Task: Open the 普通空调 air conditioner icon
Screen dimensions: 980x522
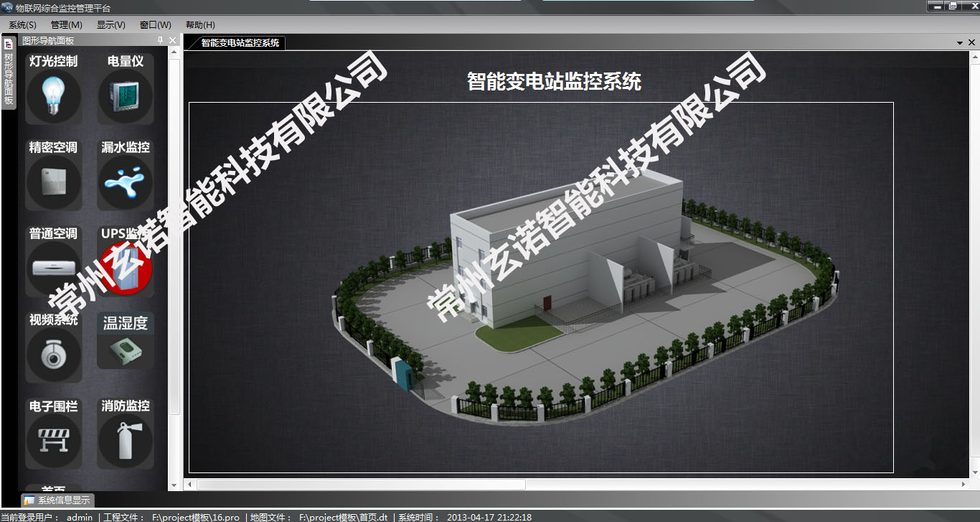Action: (53, 269)
